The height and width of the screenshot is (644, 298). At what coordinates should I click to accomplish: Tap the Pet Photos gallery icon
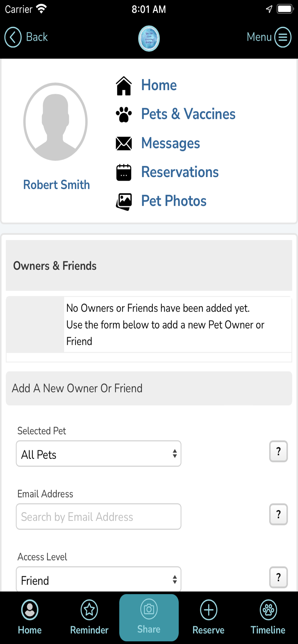124,202
